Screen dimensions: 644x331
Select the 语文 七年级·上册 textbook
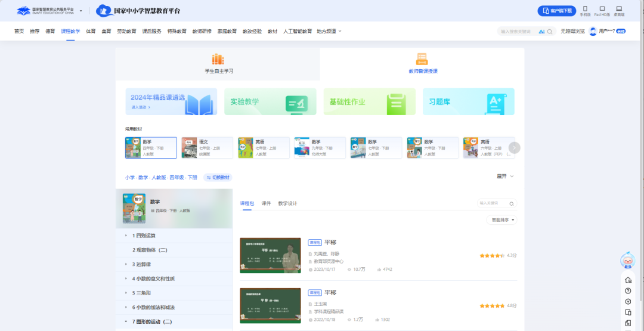(208, 148)
